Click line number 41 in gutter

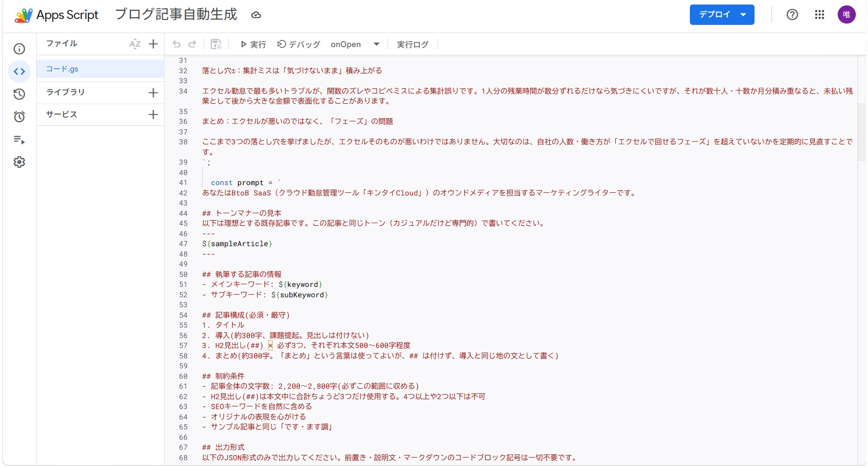coord(183,183)
